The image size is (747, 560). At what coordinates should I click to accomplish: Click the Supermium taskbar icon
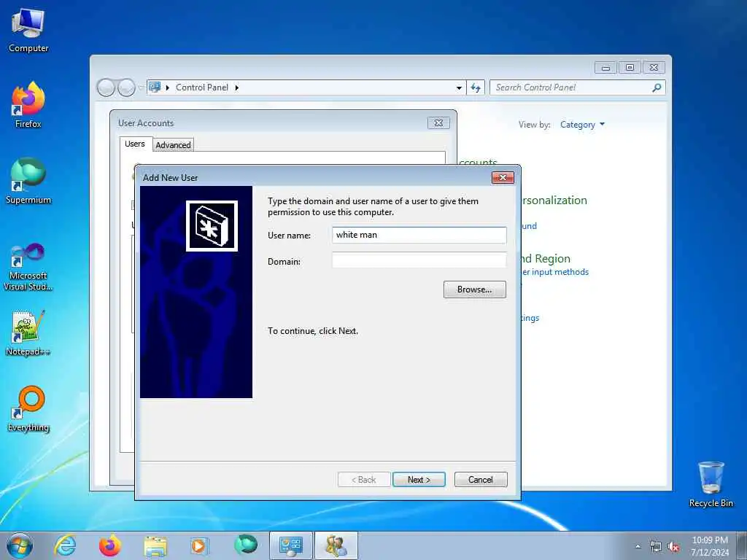(x=246, y=545)
